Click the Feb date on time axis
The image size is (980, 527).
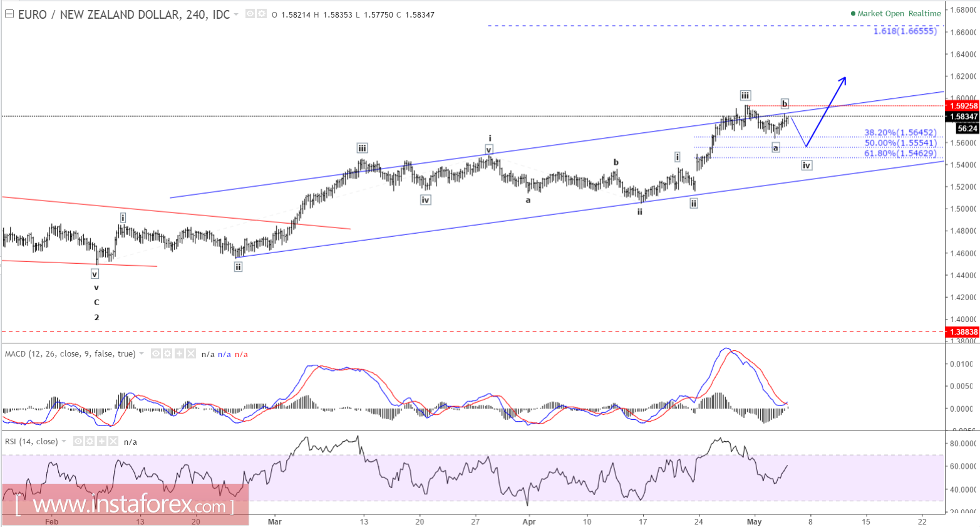(x=52, y=521)
